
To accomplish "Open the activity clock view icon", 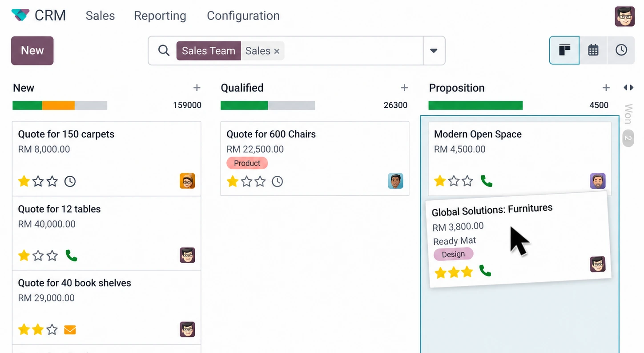I will tap(621, 50).
